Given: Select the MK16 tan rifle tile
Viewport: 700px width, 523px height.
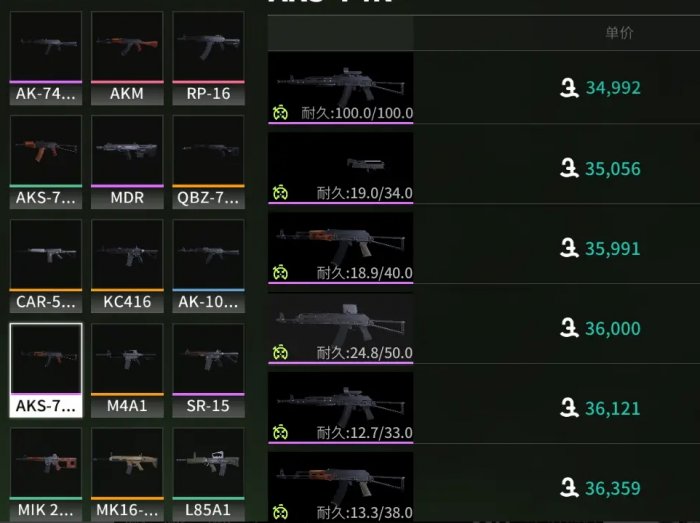Looking at the screenshot, I should click(127, 474).
